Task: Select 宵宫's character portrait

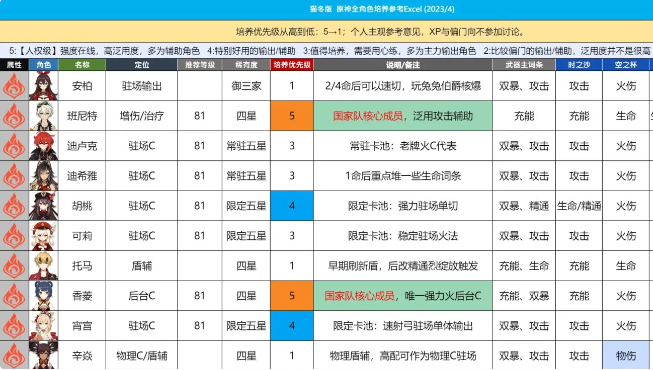Action: [x=43, y=326]
